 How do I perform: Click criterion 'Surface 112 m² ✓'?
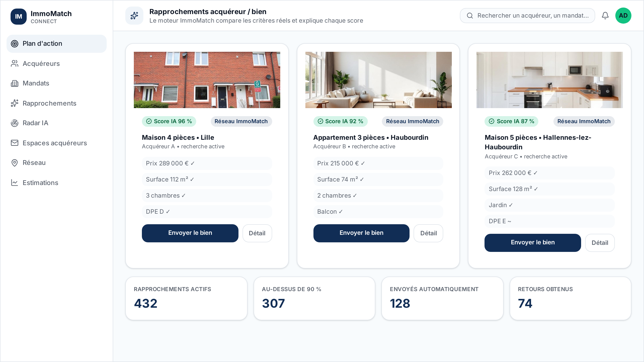[207, 179]
